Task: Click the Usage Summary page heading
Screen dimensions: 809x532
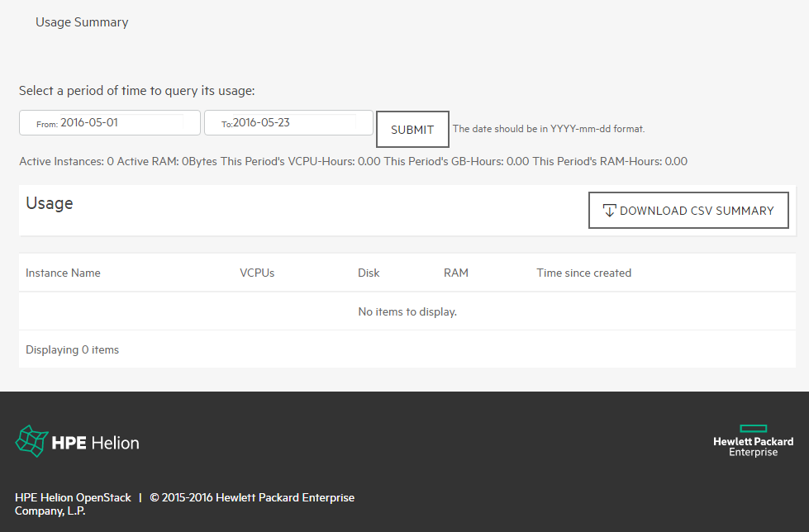Action: click(82, 22)
